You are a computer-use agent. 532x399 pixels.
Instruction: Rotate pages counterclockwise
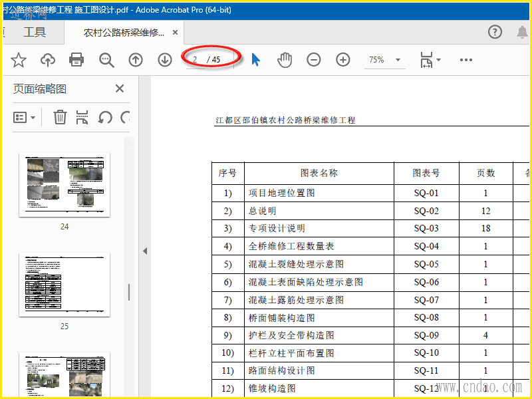[105, 118]
